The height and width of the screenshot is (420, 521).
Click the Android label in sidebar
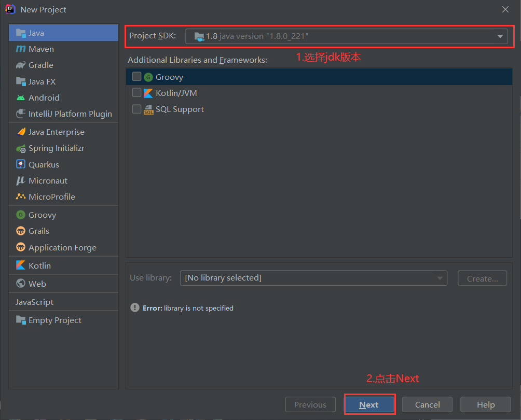(x=44, y=97)
